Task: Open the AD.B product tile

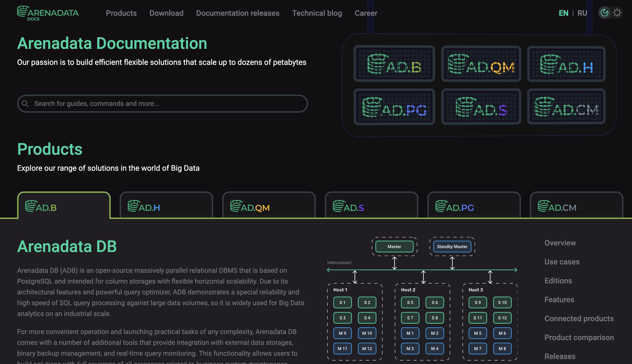Action: tap(394, 64)
